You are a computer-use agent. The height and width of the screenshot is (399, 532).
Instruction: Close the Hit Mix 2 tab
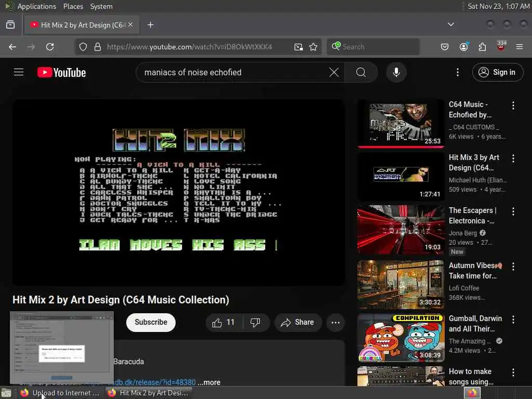point(130,25)
